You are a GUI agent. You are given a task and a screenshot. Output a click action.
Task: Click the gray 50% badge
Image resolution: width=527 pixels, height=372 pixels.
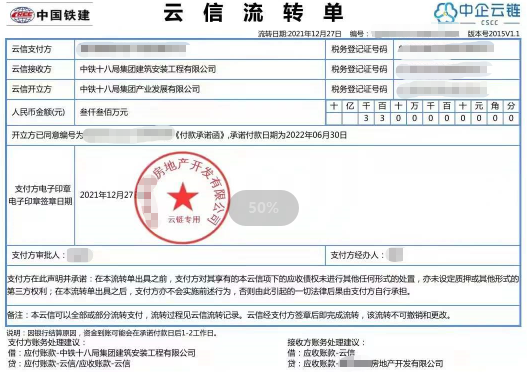pos(264,208)
